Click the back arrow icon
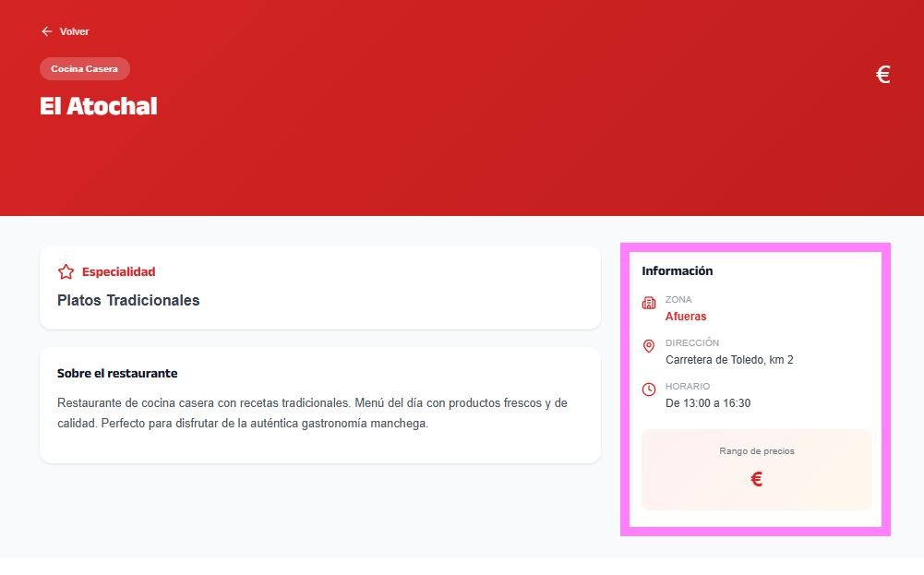924x575 pixels. (x=46, y=31)
